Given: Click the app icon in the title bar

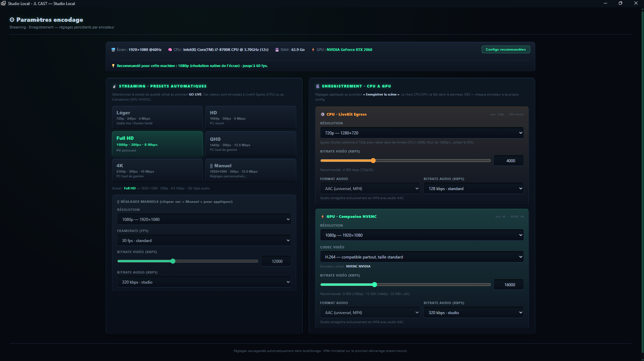Looking at the screenshot, I should coord(3,3).
